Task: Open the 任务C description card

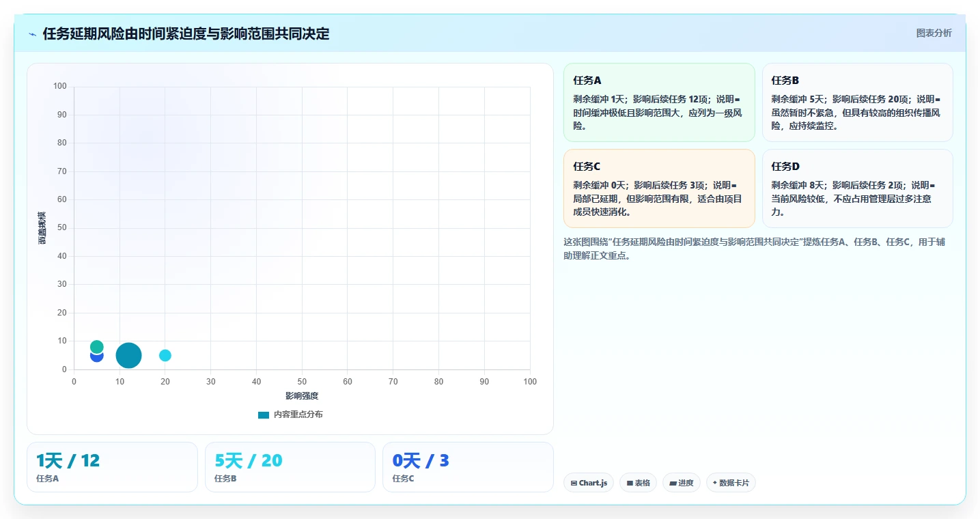Action: tap(659, 188)
